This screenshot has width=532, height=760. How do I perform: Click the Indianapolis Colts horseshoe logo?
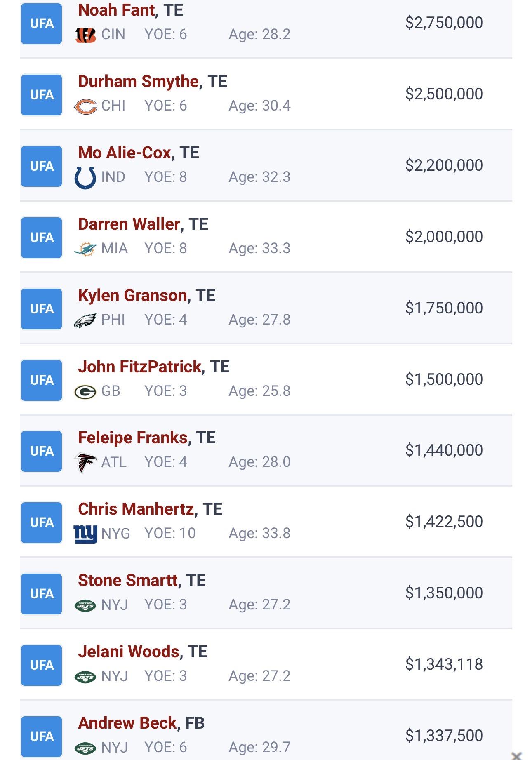pos(85,178)
